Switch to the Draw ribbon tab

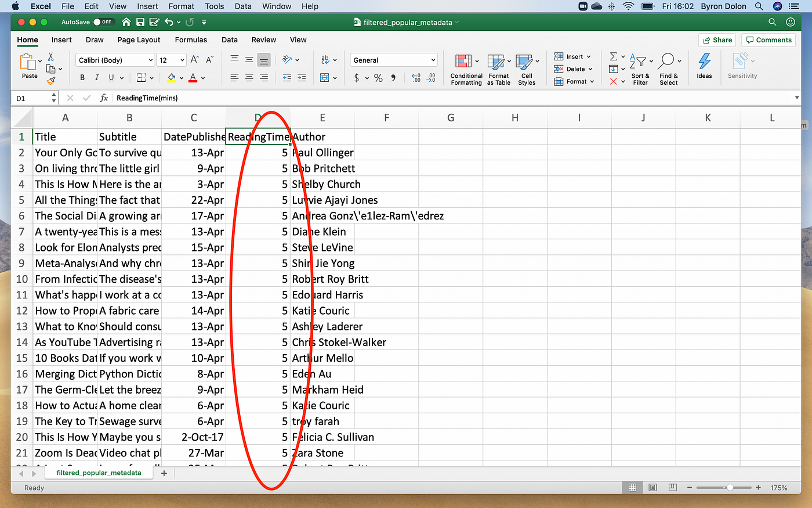click(x=95, y=39)
